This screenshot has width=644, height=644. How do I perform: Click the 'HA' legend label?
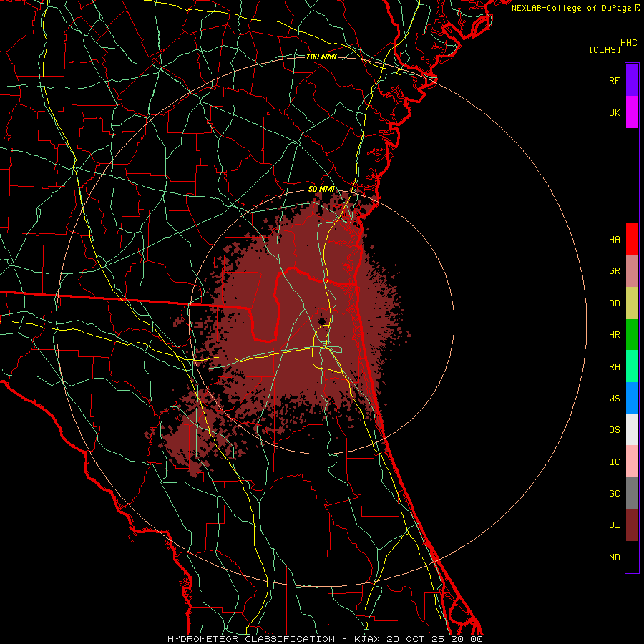tap(614, 239)
